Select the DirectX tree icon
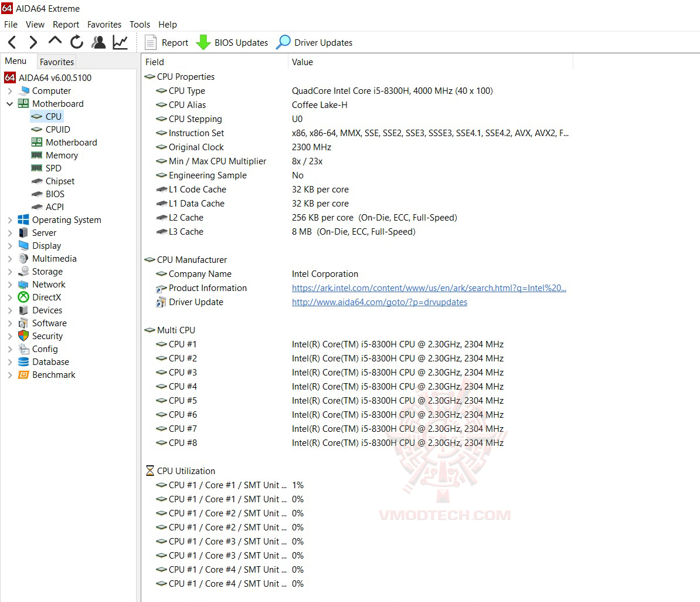700x602 pixels. pos(23,297)
